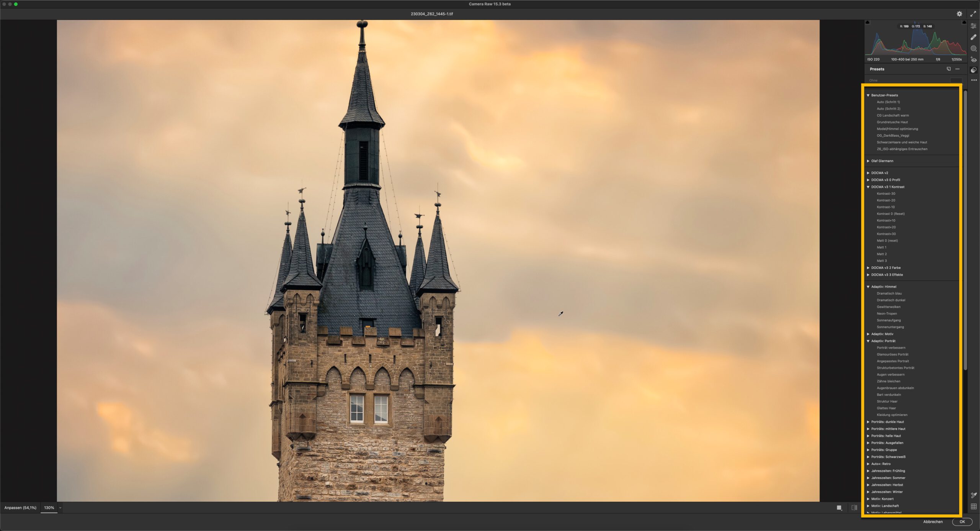The height and width of the screenshot is (531, 980).
Task: Collapse the Adaptiv: Himmel preset group
Action: tap(868, 287)
